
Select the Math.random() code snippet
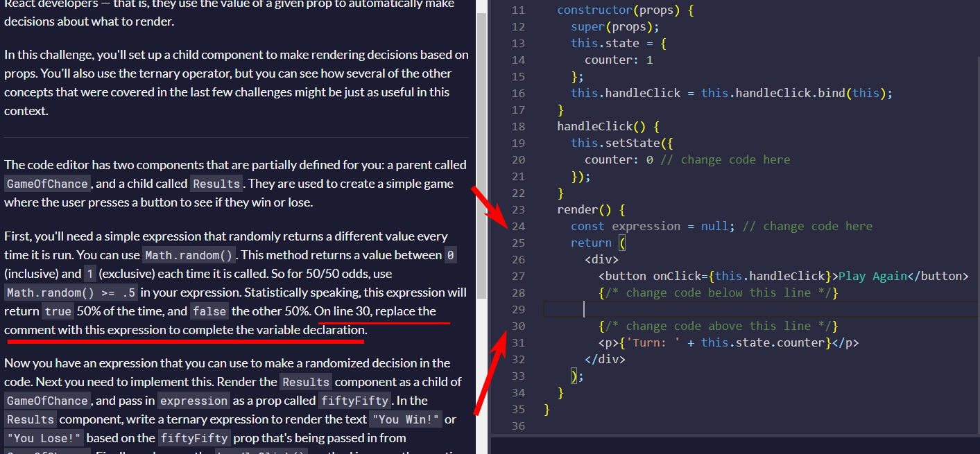[x=189, y=254]
